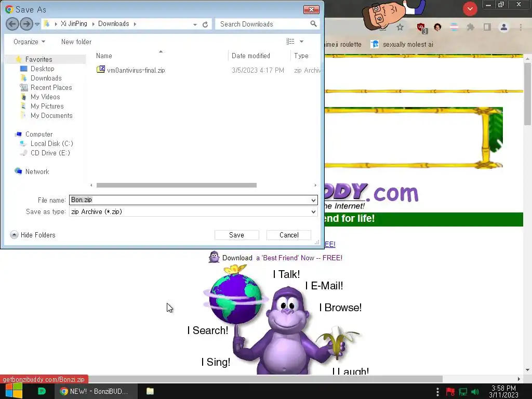This screenshot has height=399, width=532.
Task: Open File Explorer from taskbar
Action: [150, 391]
